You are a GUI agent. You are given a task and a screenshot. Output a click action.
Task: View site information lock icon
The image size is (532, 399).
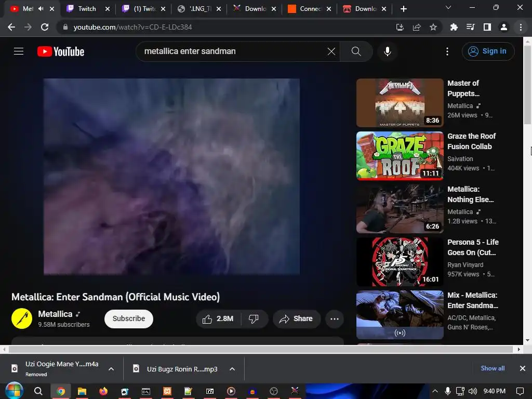tap(65, 27)
